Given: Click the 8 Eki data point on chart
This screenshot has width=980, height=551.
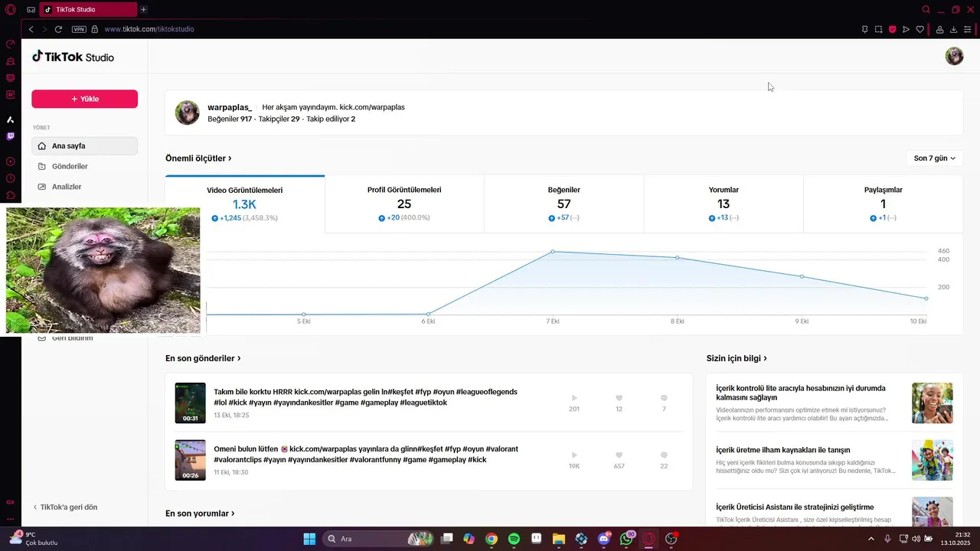Looking at the screenshot, I should (x=678, y=258).
